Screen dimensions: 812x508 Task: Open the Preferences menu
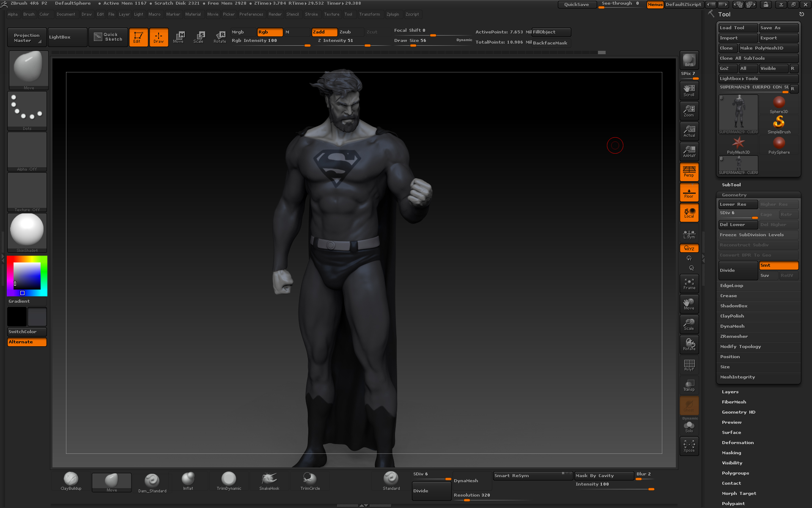click(x=251, y=14)
